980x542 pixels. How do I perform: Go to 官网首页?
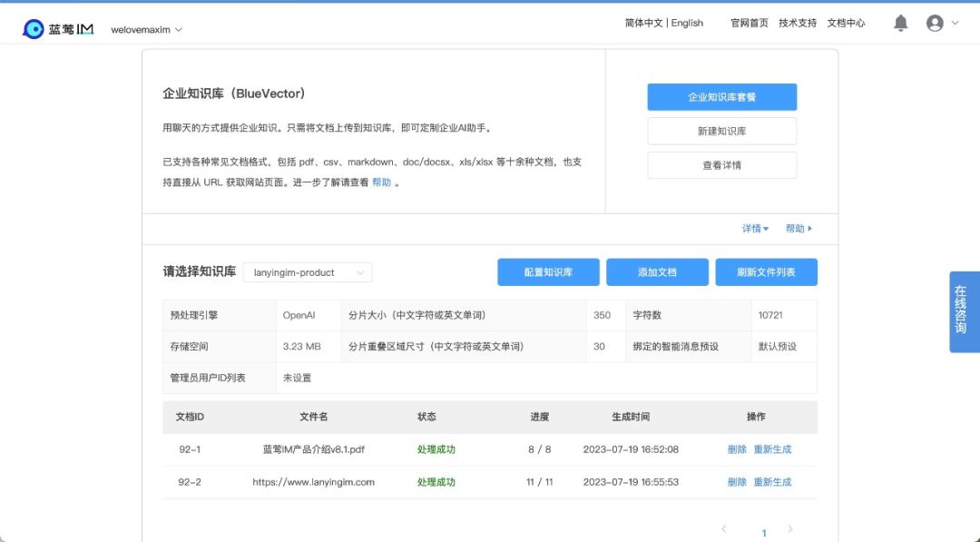point(749,23)
